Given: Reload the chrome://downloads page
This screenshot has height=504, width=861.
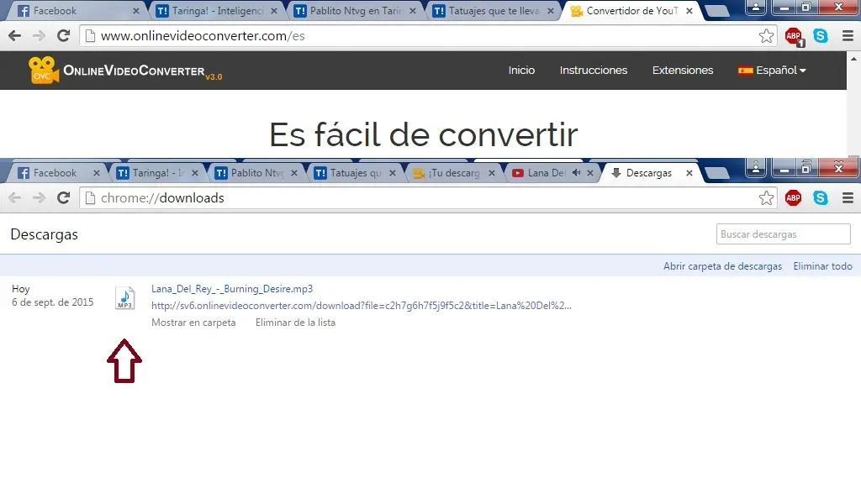Looking at the screenshot, I should click(x=64, y=198).
